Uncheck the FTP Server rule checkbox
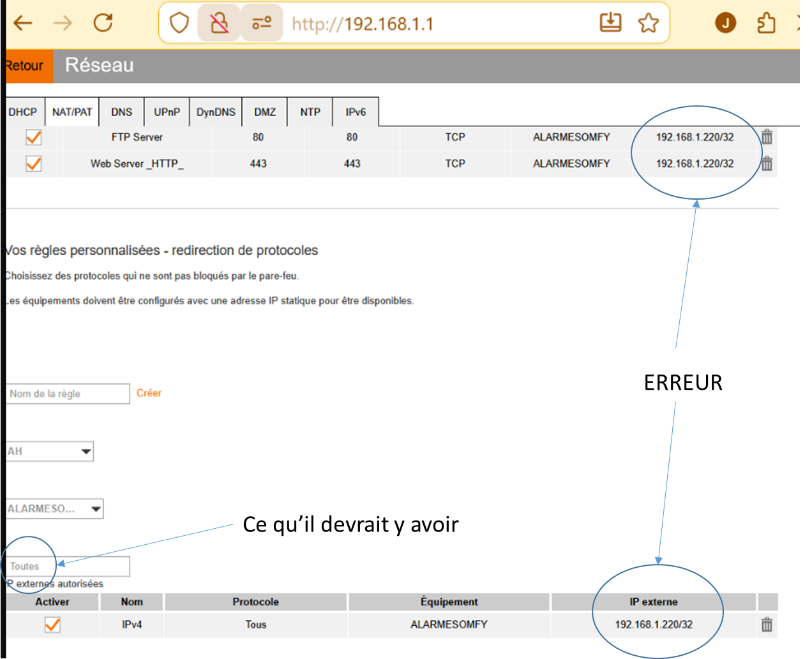The image size is (812, 659). [34, 137]
